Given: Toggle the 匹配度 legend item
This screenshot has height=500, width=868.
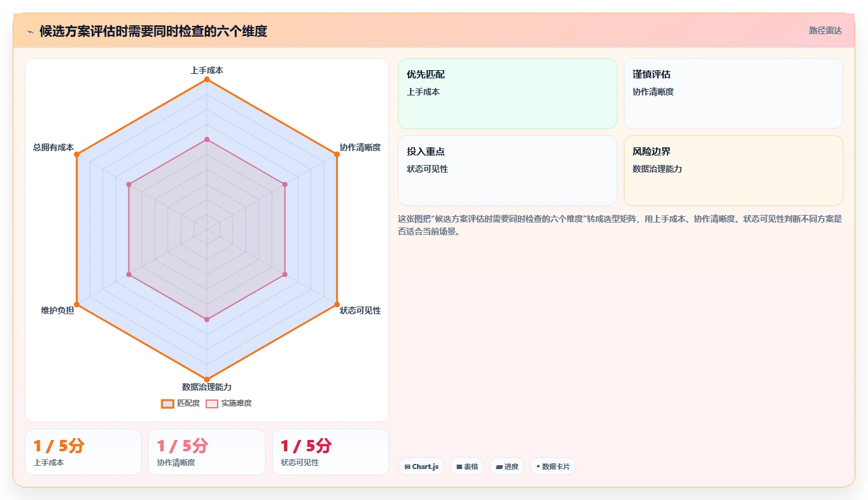Looking at the screenshot, I should (180, 403).
